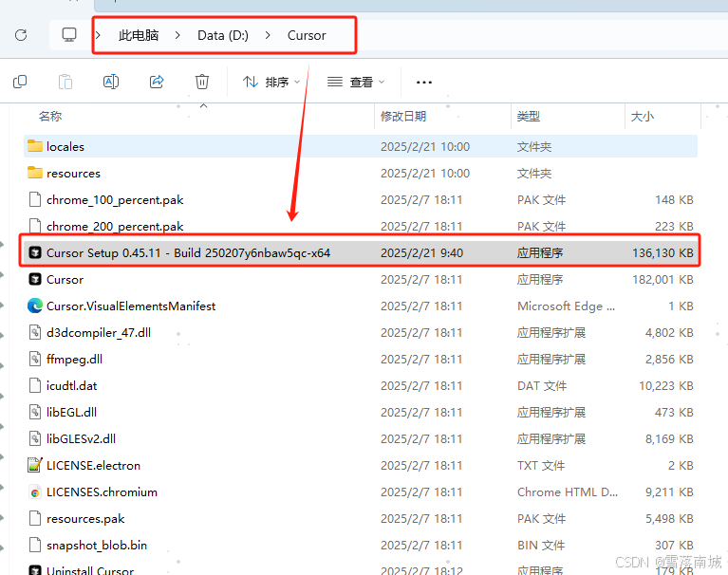Select LICENSE.electron file name
Screen dimensions: 728x575
click(93, 466)
